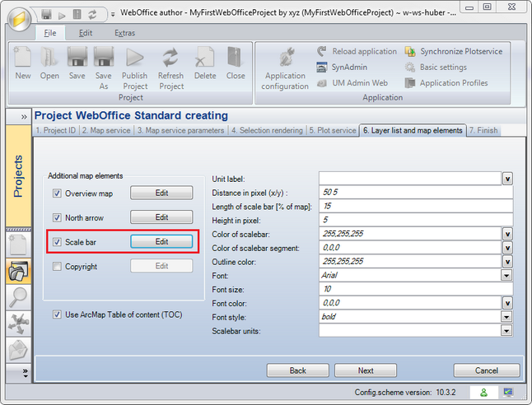The width and height of the screenshot is (532, 405).
Task: Open Color of scalebar color dropdown
Action: [x=507, y=234]
